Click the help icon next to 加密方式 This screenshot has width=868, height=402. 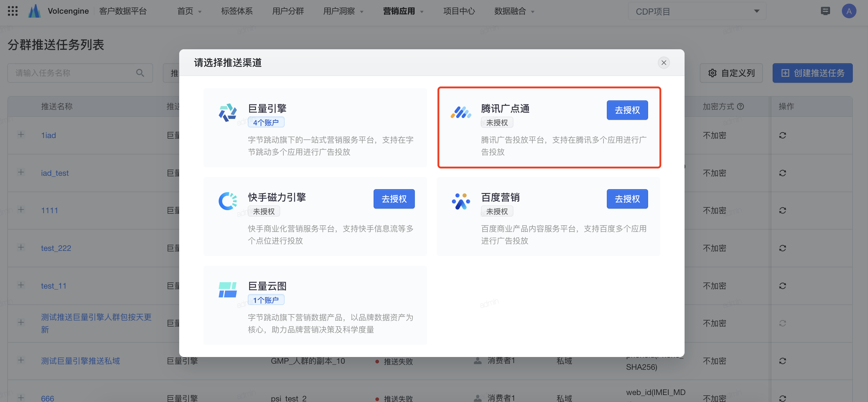click(x=740, y=106)
